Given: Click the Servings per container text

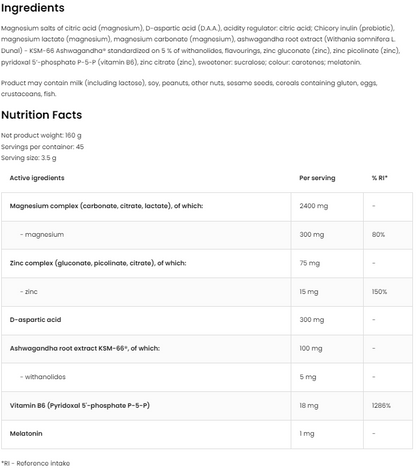Looking at the screenshot, I should (42, 147).
